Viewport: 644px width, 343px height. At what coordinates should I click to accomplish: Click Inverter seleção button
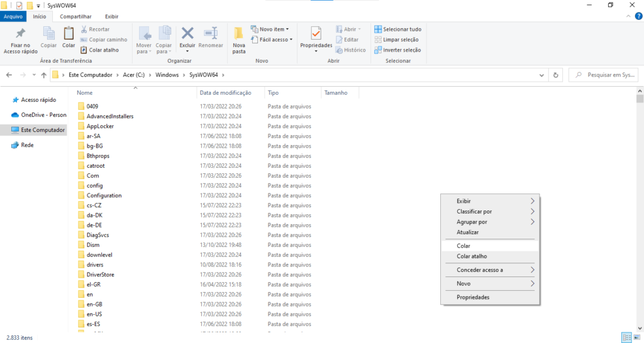click(397, 50)
